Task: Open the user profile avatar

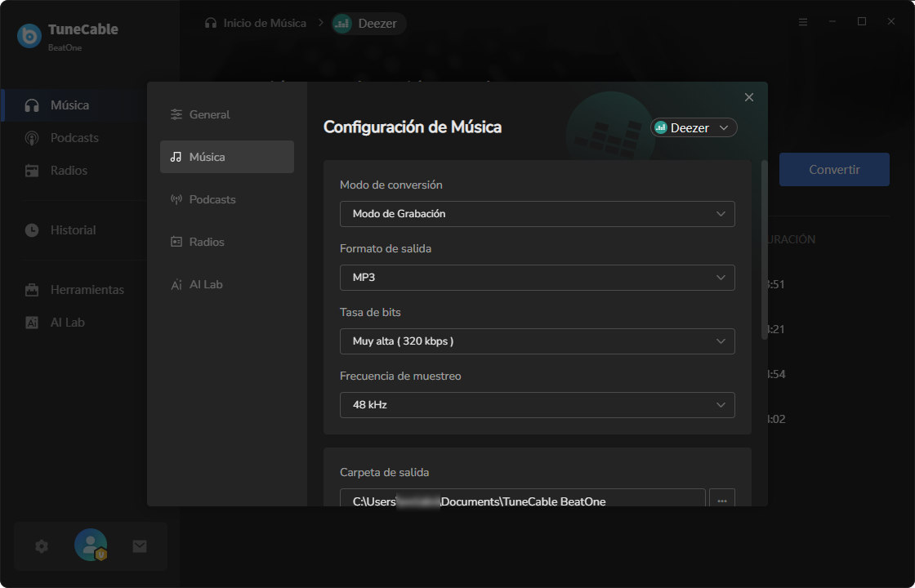Action: click(91, 546)
